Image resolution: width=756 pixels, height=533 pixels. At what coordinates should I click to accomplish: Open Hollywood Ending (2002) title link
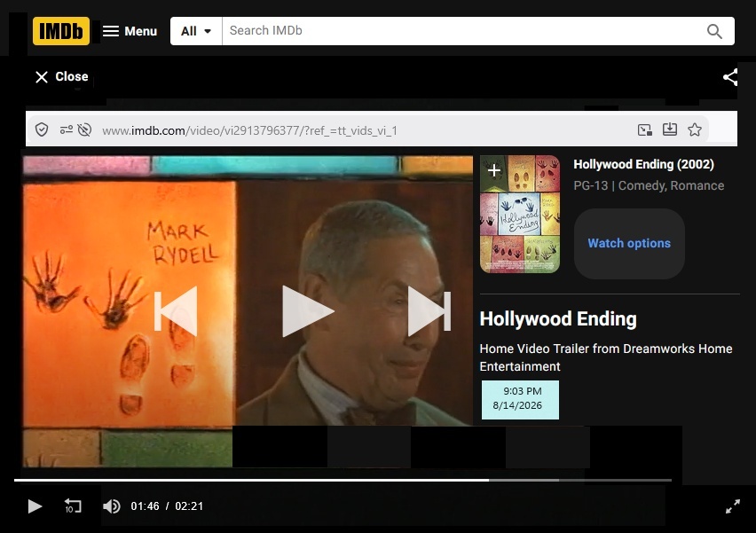coord(643,164)
